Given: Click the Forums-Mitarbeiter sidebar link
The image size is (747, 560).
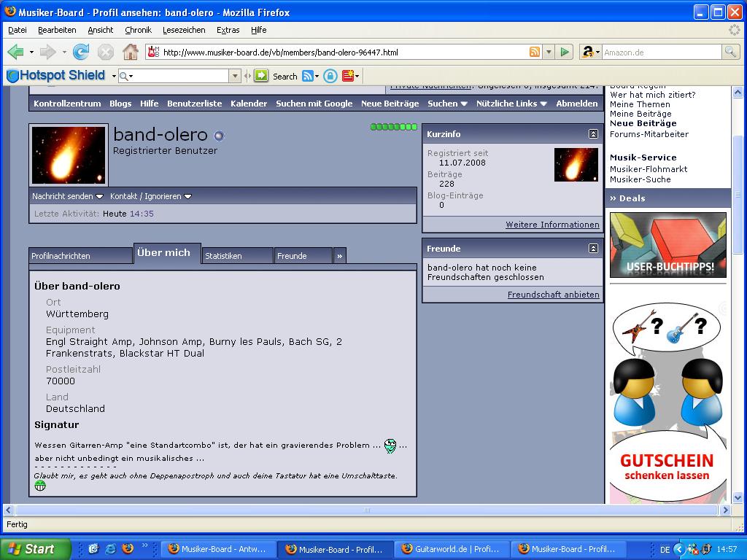Looking at the screenshot, I should click(x=649, y=134).
